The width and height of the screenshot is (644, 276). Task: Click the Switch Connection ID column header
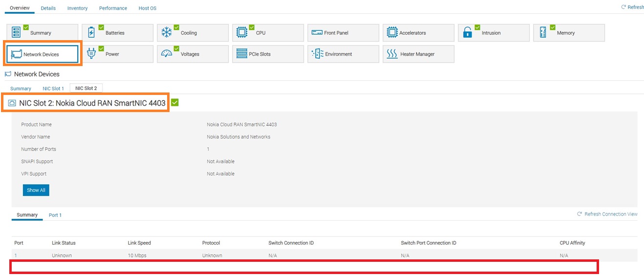[x=291, y=243]
